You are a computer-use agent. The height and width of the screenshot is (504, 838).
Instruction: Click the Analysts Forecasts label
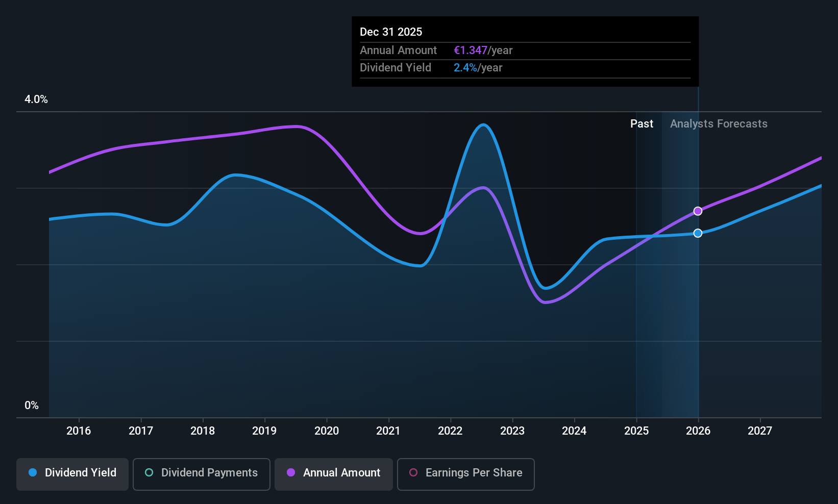[719, 124]
